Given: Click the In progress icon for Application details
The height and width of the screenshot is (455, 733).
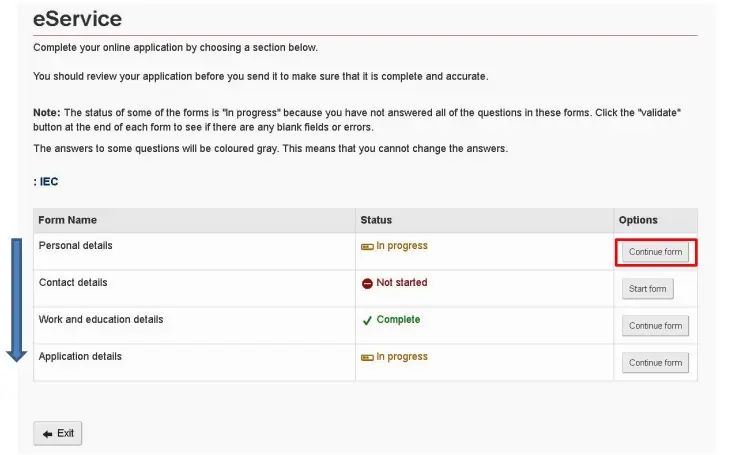Looking at the screenshot, I should (x=367, y=357).
